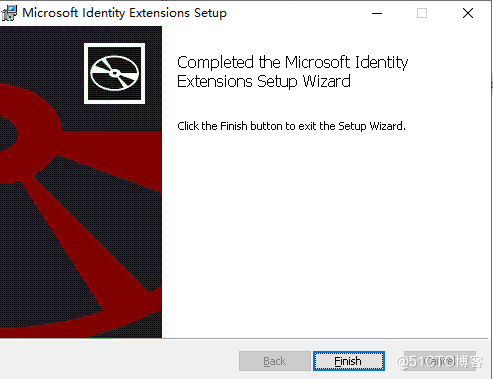This screenshot has height=379, width=493.
Task: Click the "Extensions Setup Wizard" heading line
Action: (x=264, y=82)
